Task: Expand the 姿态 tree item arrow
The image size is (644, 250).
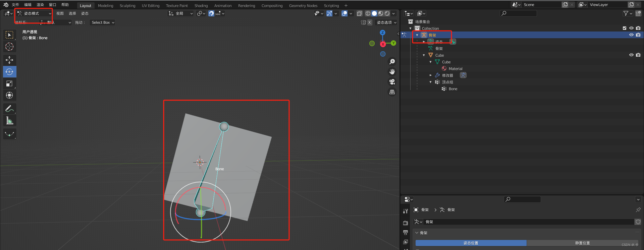Action: [424, 42]
